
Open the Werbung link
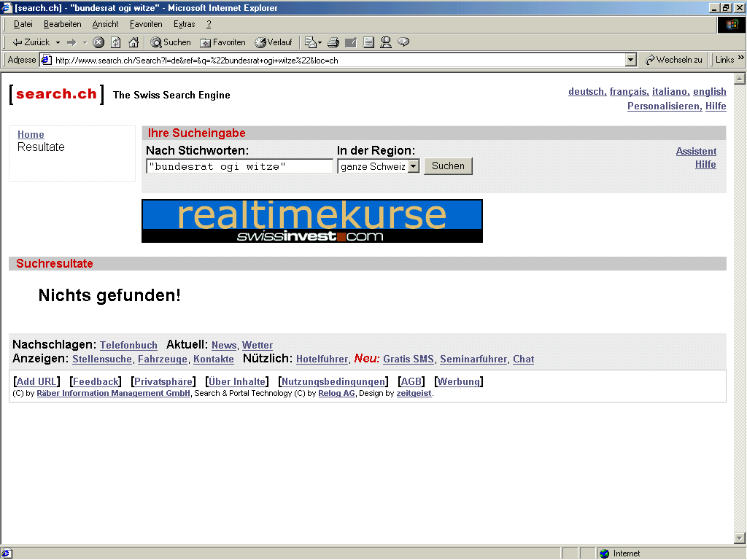click(x=459, y=382)
